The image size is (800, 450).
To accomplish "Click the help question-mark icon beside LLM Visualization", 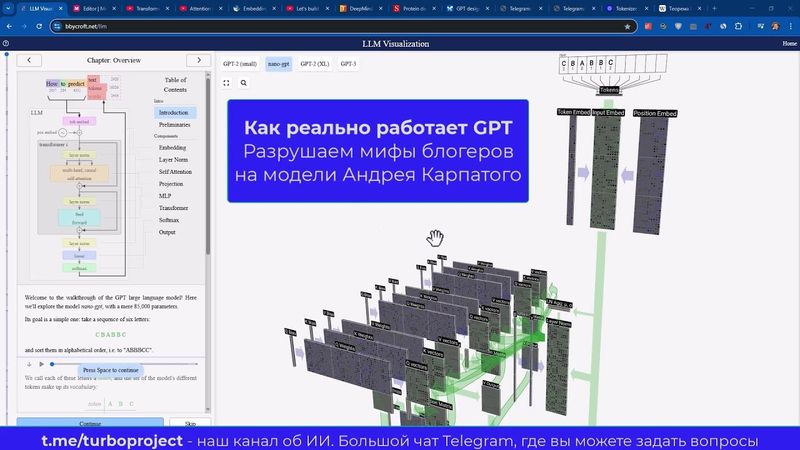I will pos(6,43).
